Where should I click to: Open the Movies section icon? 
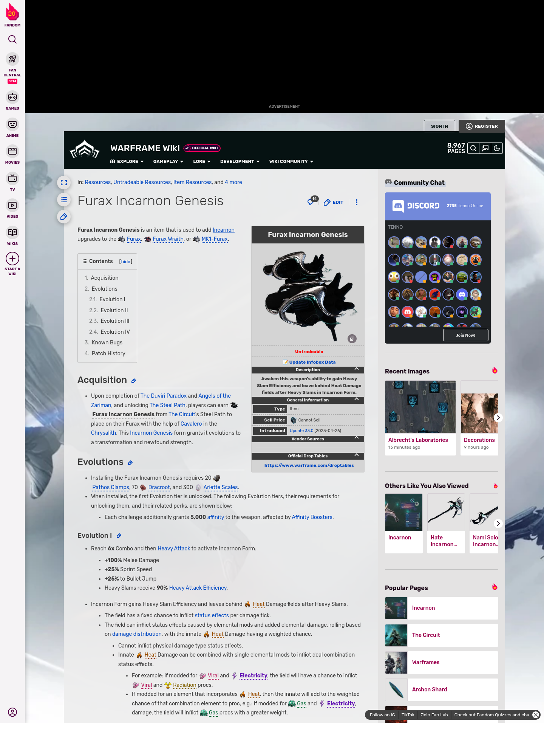12,151
